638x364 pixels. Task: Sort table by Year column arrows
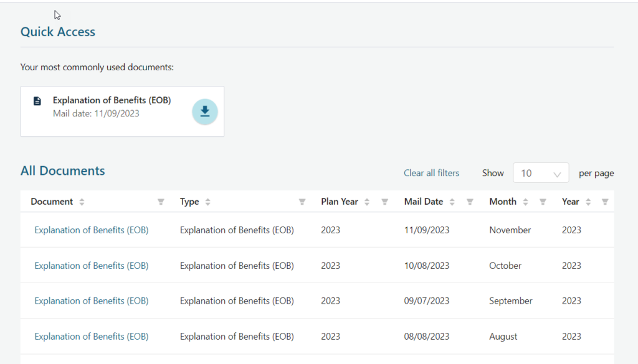pyautogui.click(x=588, y=202)
